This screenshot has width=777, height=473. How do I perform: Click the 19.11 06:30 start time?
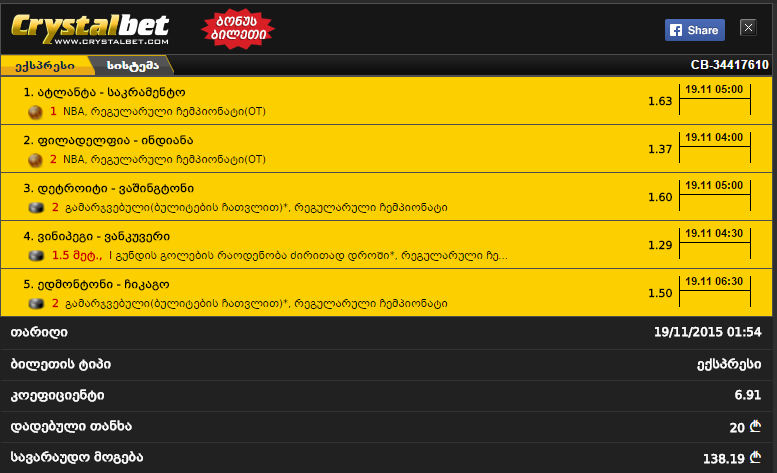coord(714,281)
